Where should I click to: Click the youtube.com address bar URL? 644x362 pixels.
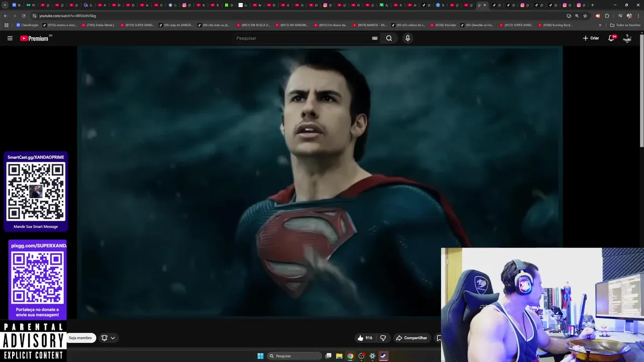coord(67,16)
